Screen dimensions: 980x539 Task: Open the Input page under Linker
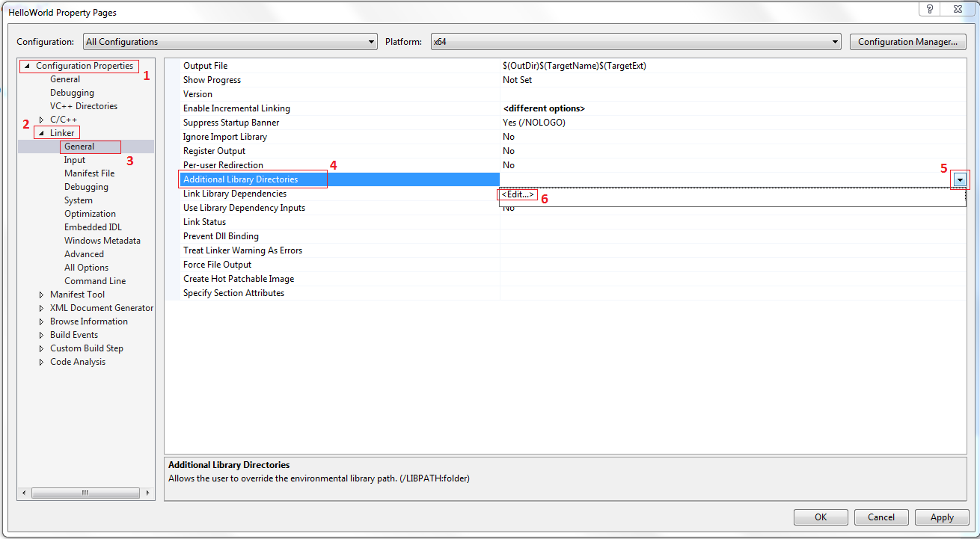[x=74, y=159]
